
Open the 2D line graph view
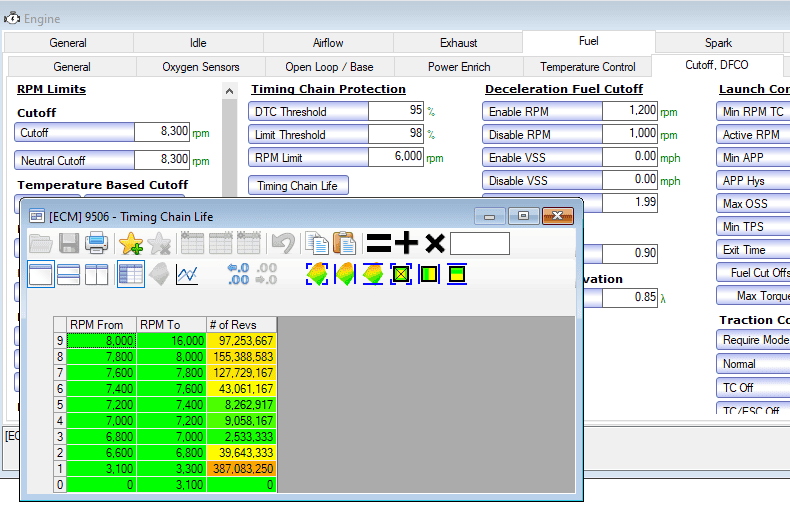pos(187,275)
